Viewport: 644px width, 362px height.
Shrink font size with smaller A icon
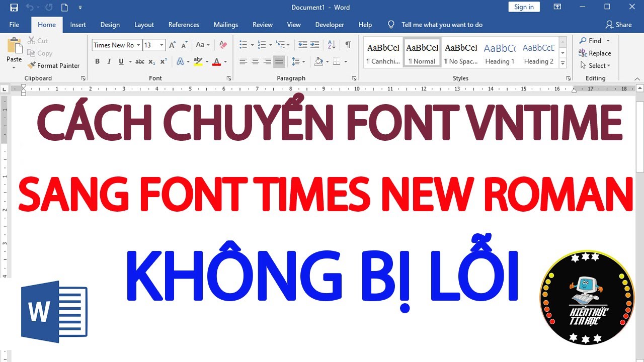click(184, 45)
